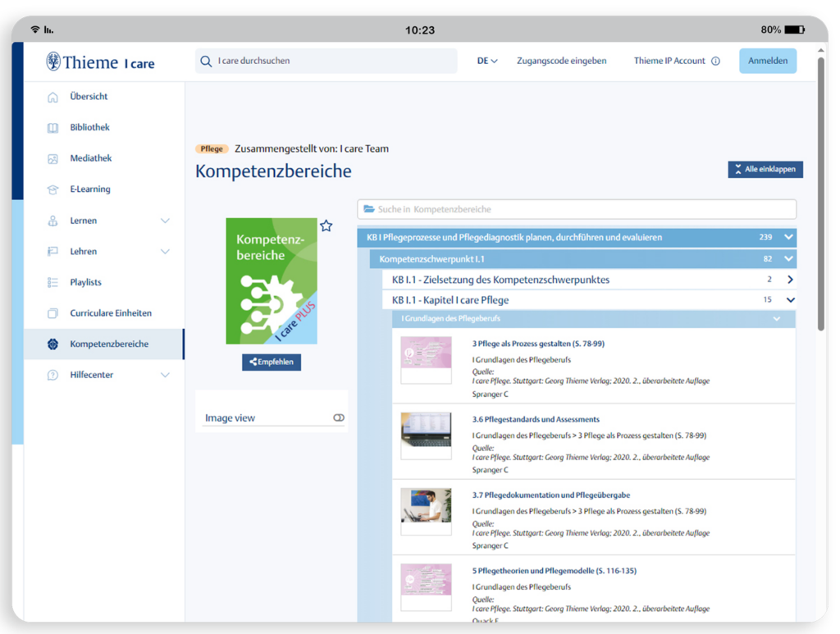Select the E-Learning graduation cap icon

pyautogui.click(x=53, y=189)
